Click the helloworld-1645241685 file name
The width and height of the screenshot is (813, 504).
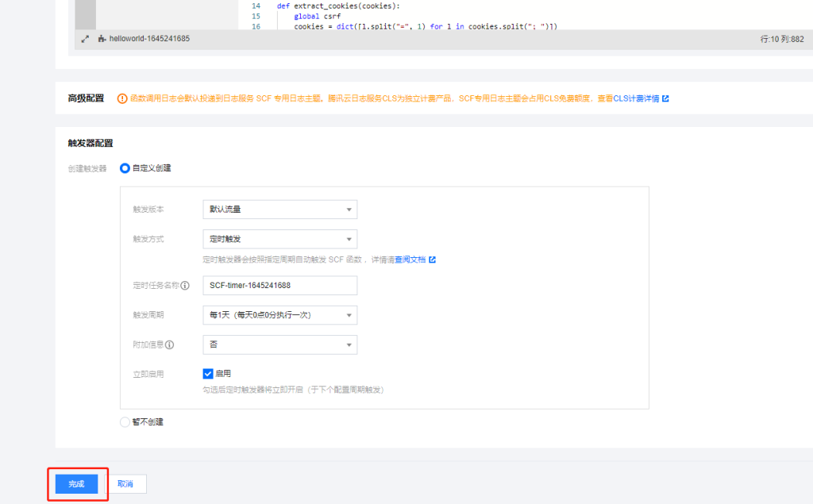pyautogui.click(x=149, y=39)
